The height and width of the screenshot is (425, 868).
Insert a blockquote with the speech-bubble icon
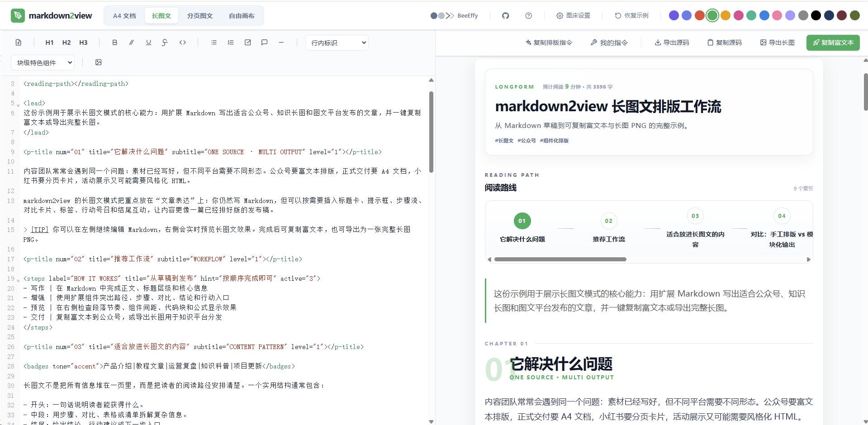point(265,42)
